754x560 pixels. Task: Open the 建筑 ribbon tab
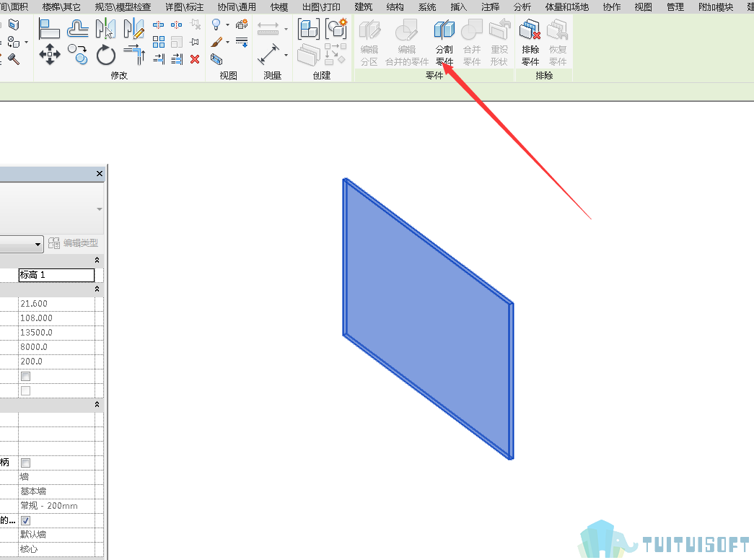pyautogui.click(x=364, y=7)
